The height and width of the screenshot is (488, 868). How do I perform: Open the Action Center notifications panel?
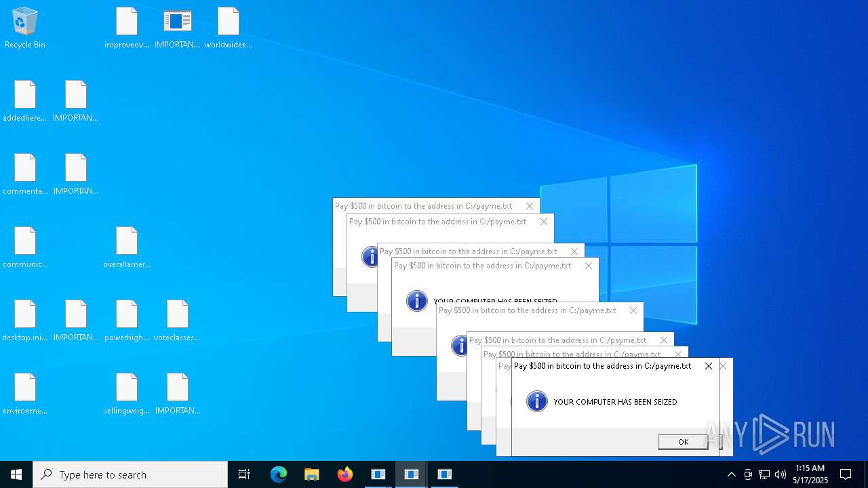(846, 474)
